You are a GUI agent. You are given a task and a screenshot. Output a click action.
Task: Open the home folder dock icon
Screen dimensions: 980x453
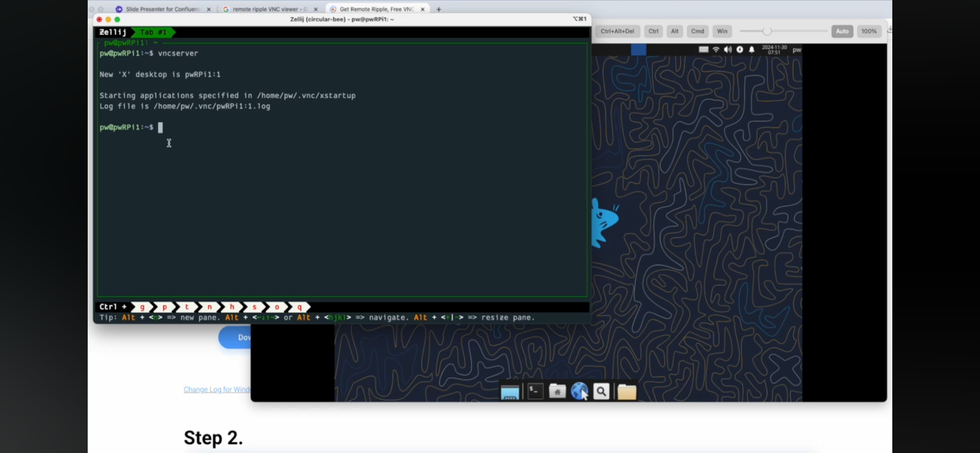(x=557, y=391)
